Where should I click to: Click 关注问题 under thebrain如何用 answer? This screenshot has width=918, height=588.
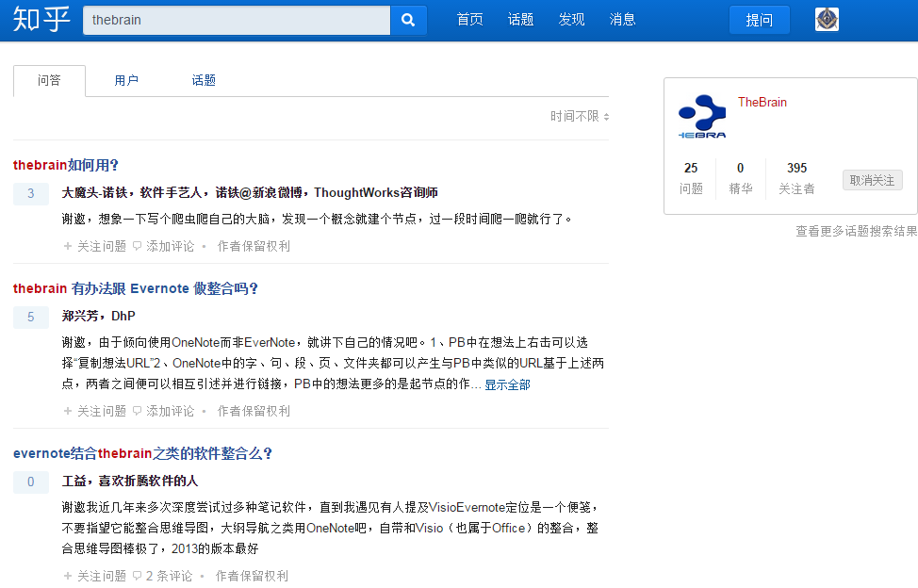click(95, 246)
